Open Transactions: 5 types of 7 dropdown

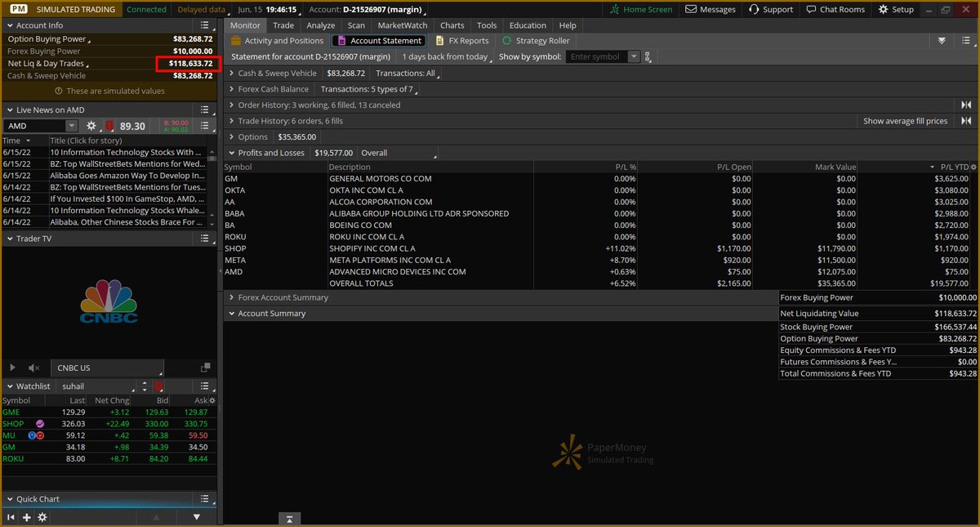tap(370, 89)
